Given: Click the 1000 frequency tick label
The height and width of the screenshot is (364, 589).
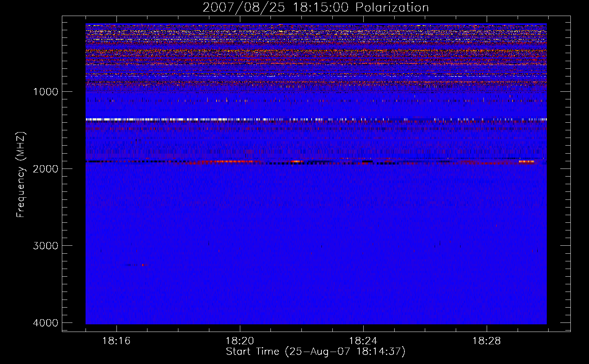Looking at the screenshot, I should 46,92.
